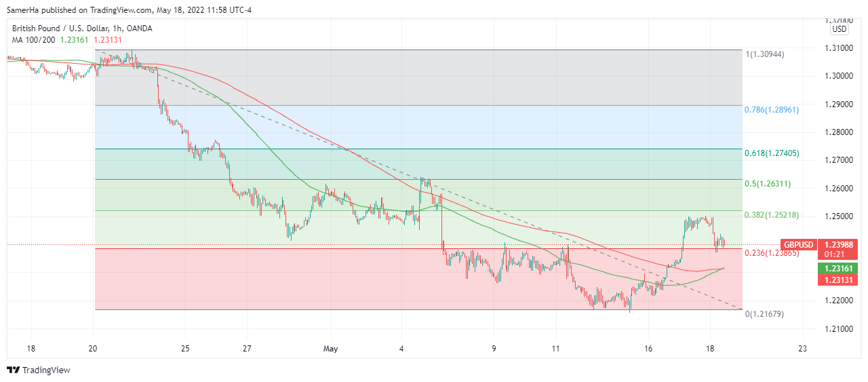Click the 0.382(1.25218) Fibonacci label
The image size is (868, 382).
[772, 215]
